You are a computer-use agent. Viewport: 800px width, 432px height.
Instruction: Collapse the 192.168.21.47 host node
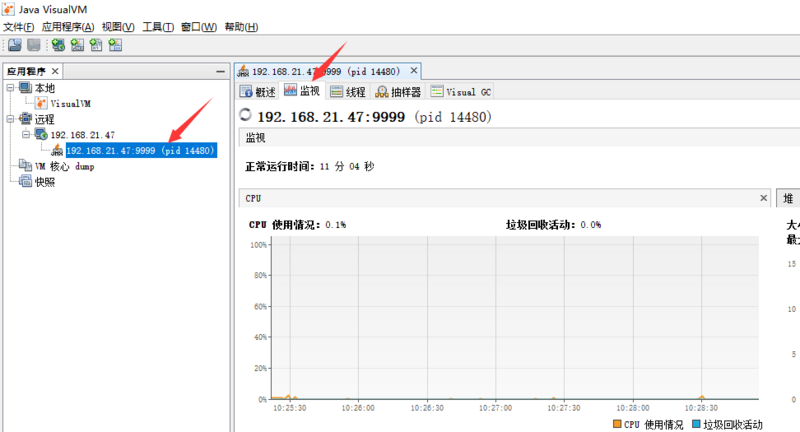26,135
